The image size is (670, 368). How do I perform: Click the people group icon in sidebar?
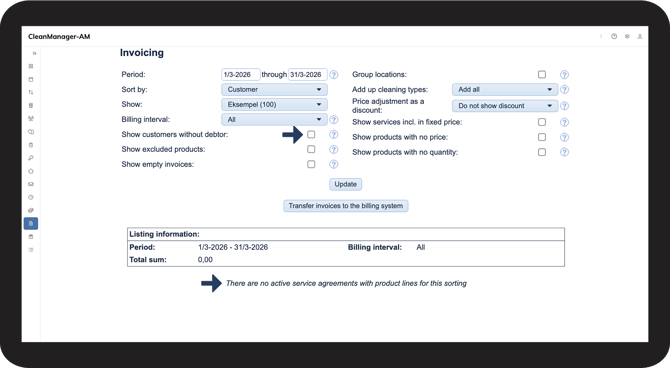click(31, 119)
